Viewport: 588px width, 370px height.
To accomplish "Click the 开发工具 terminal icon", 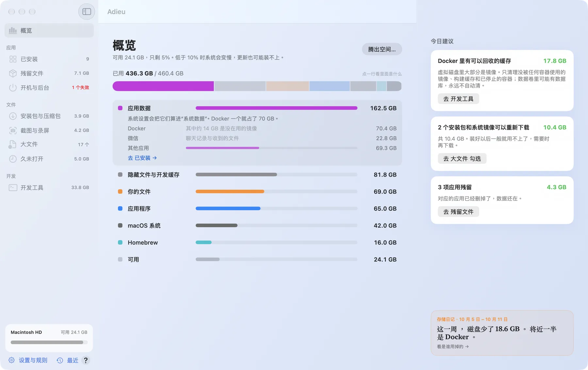I will 13,188.
